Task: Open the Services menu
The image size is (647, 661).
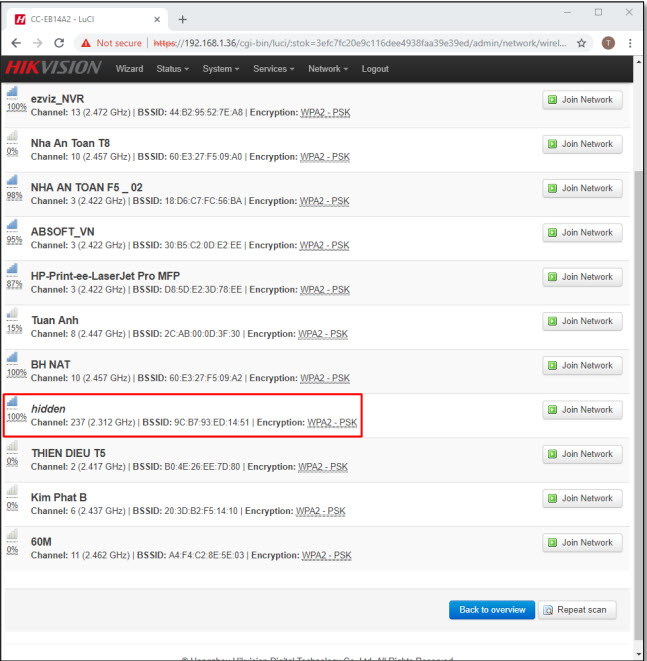Action: pos(273,69)
